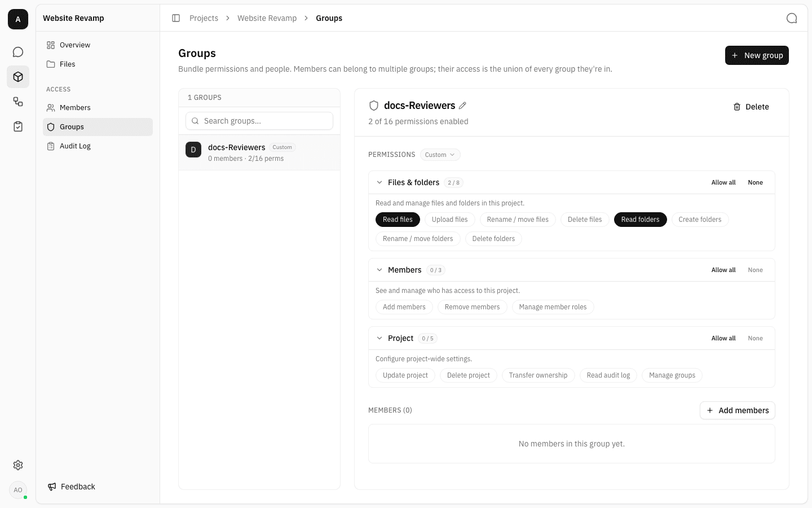Click Allow all for Members permissions
This screenshot has width=812, height=508.
723,270
